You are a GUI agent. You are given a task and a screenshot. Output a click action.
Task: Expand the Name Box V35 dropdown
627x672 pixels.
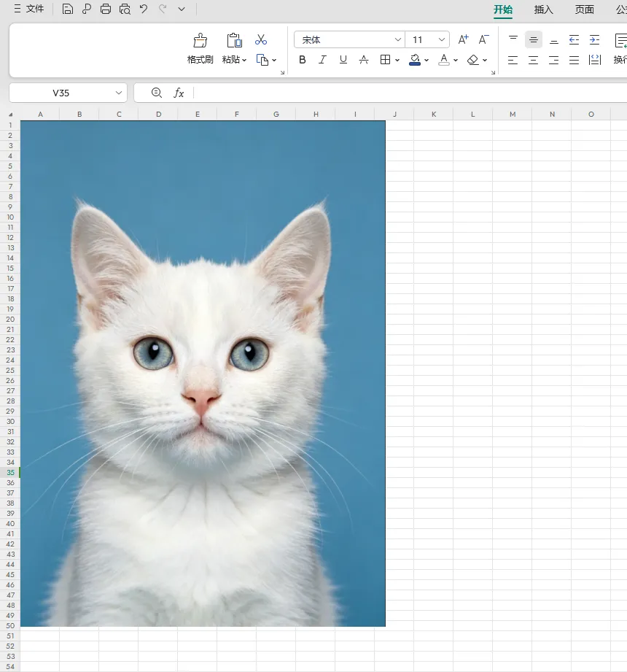coord(119,93)
